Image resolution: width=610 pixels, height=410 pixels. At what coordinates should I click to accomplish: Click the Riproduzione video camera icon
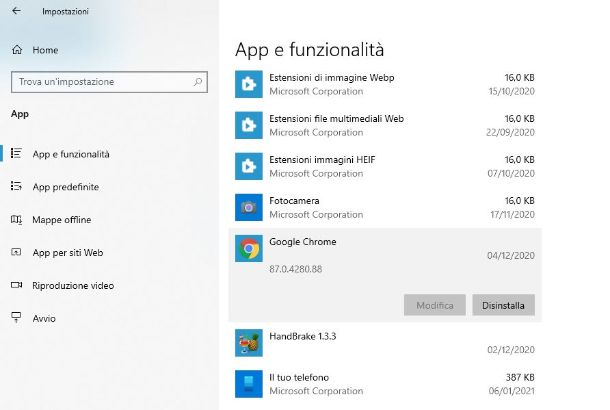click(16, 285)
